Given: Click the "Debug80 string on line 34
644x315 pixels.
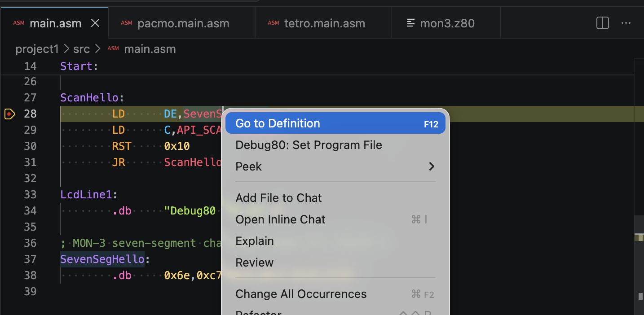Looking at the screenshot, I should (190, 211).
